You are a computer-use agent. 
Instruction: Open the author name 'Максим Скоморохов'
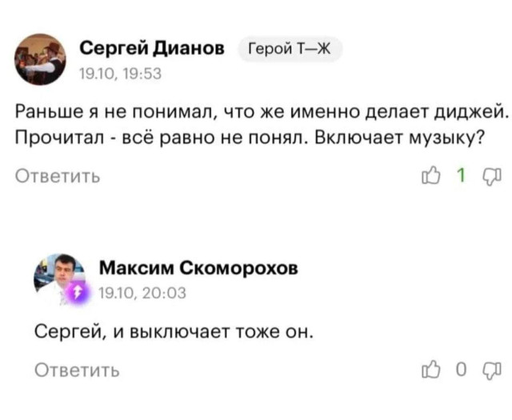198,268
